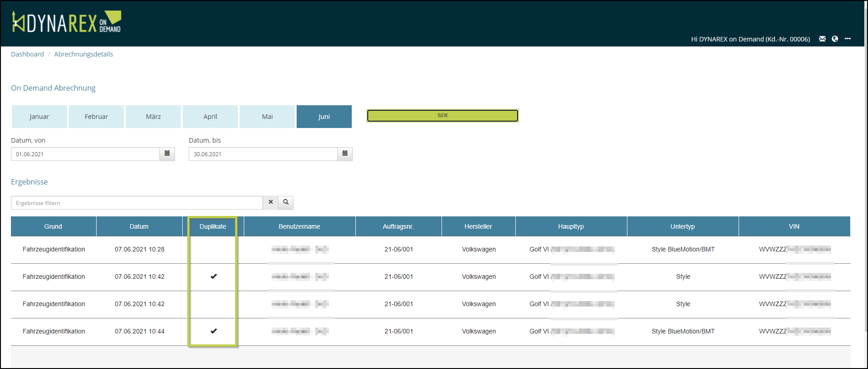Screen dimensions: 868x369
Task: Sort table by Duplikate column header
Action: [213, 226]
